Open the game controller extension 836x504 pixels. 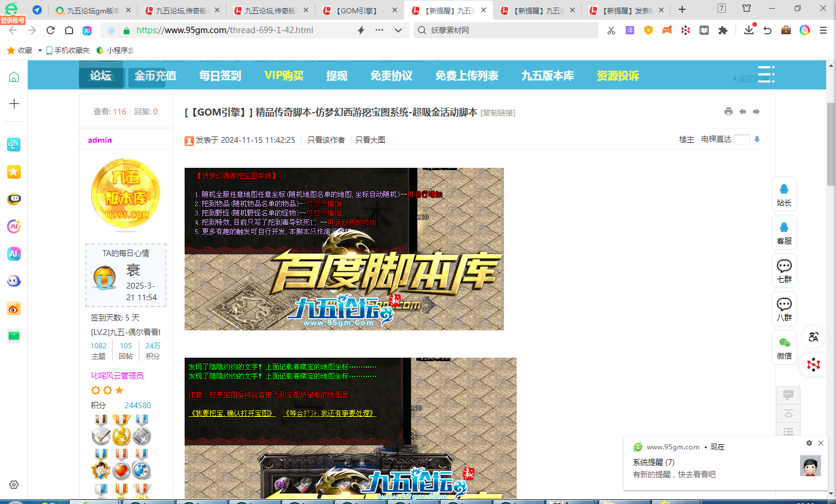click(667, 30)
